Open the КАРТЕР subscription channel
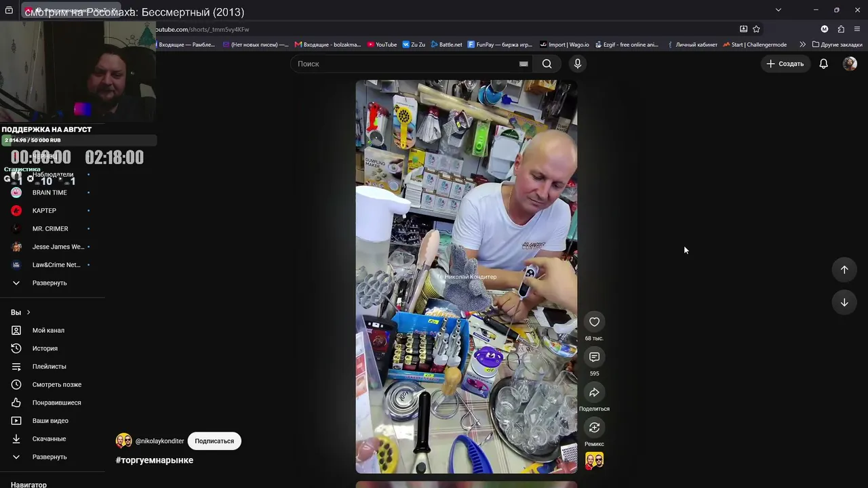 [45, 211]
